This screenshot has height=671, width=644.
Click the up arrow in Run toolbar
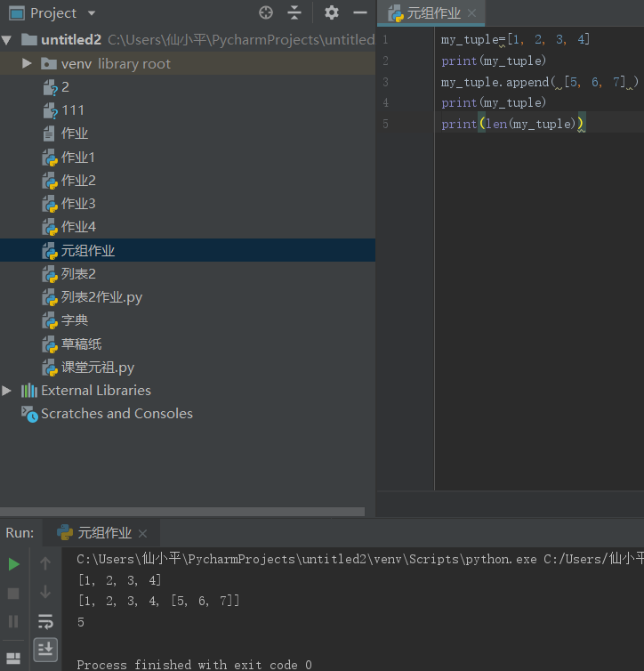[44, 563]
